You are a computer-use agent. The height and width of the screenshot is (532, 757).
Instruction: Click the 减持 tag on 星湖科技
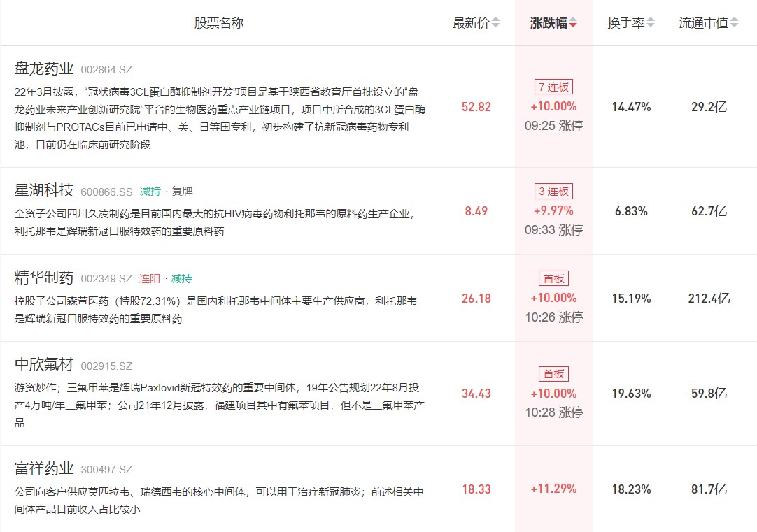click(150, 192)
